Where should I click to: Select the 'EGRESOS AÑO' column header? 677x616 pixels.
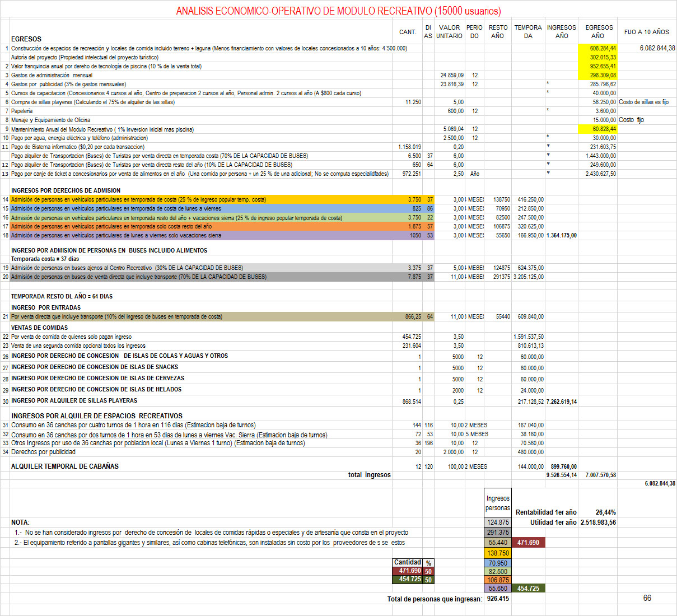(x=599, y=31)
